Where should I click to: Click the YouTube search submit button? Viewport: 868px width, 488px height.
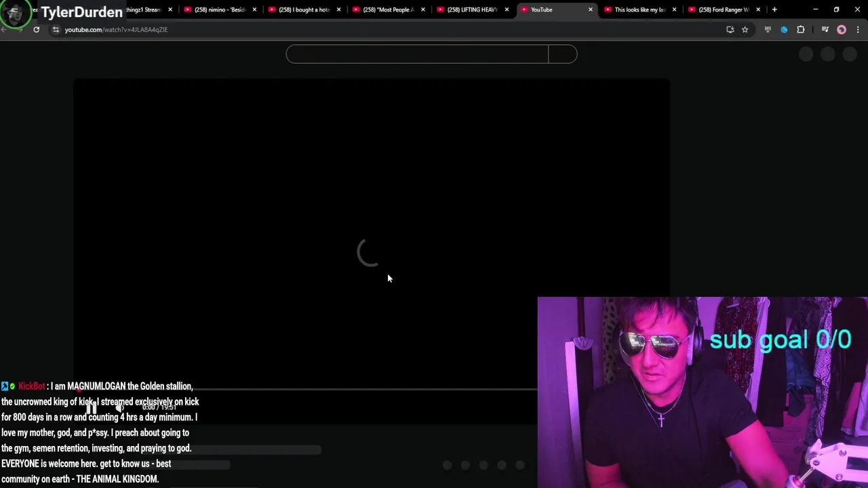563,54
